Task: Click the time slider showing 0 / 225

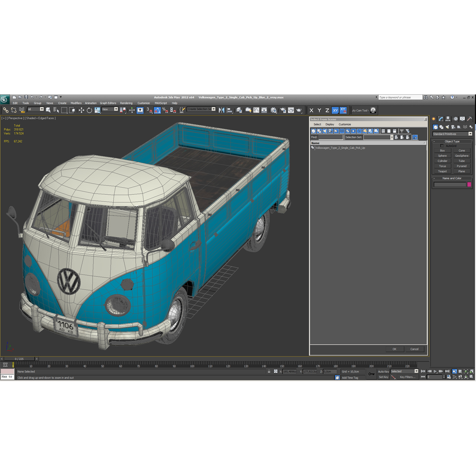Action: 19,359
